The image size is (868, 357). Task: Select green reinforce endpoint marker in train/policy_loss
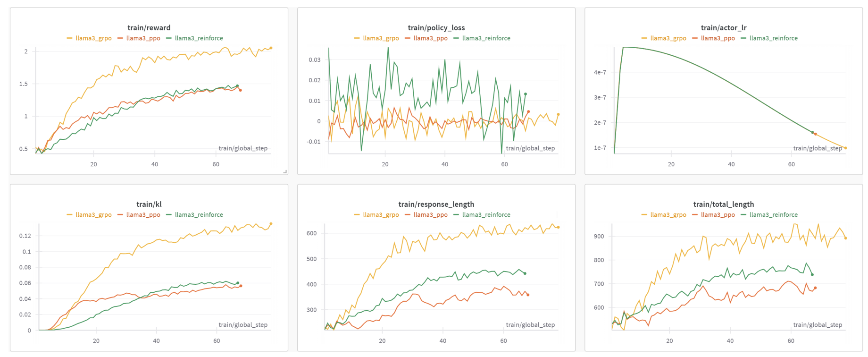pyautogui.click(x=526, y=94)
